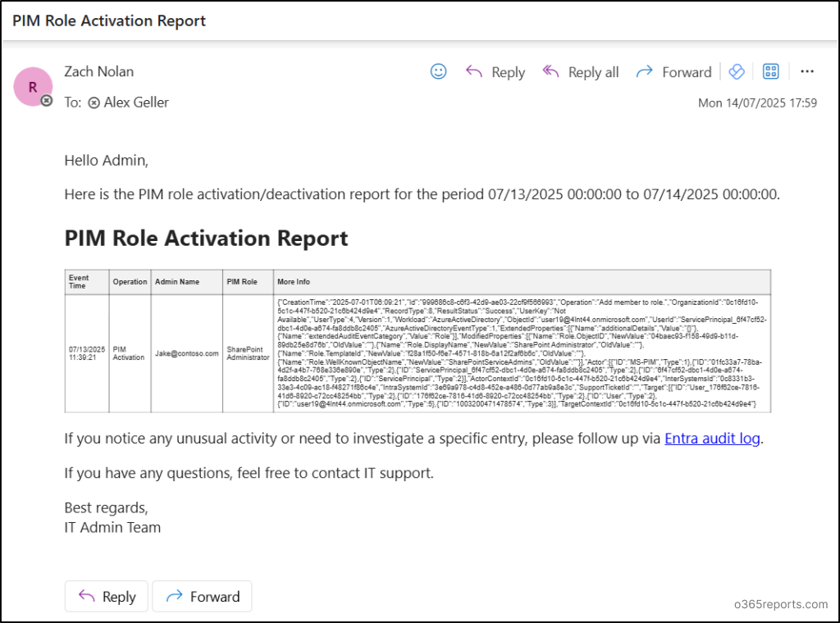
Task: Click the Hello Admin greeting line
Action: tap(106, 160)
